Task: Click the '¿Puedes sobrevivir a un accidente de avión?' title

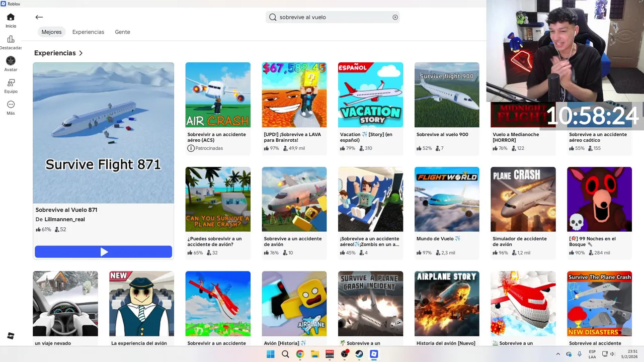Action: [x=214, y=242]
